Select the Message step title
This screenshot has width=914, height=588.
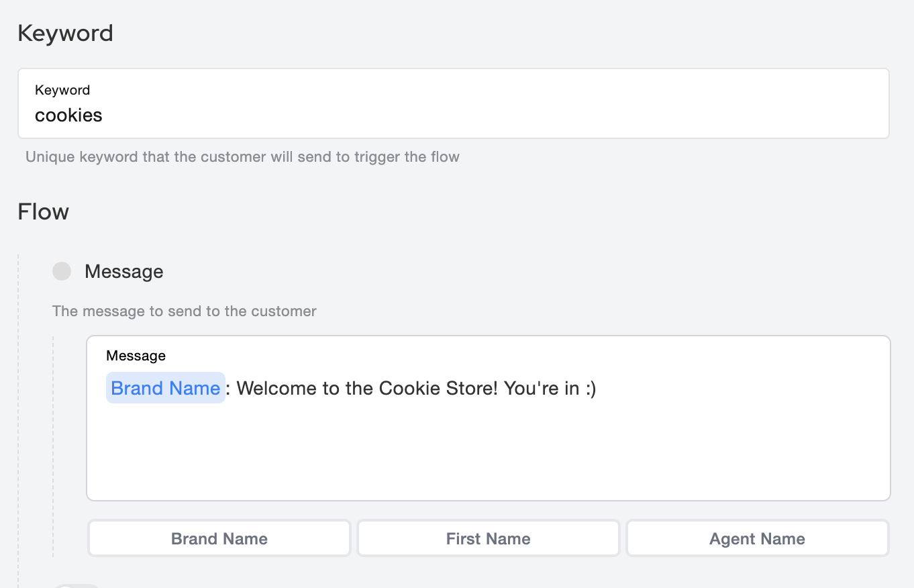click(x=124, y=271)
